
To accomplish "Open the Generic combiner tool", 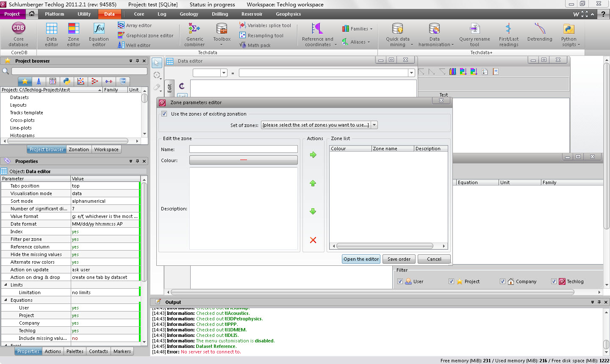I will [194, 34].
